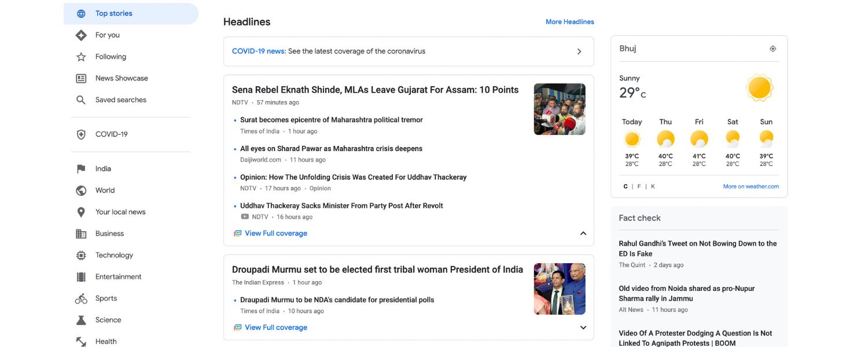Collapse the Eknath Shinde story coverage
Viewport: 868px width, 347px height.
click(583, 234)
